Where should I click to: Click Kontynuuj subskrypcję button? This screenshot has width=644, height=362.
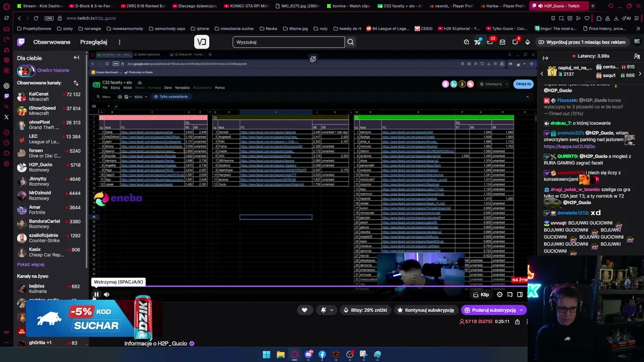tap(425, 310)
